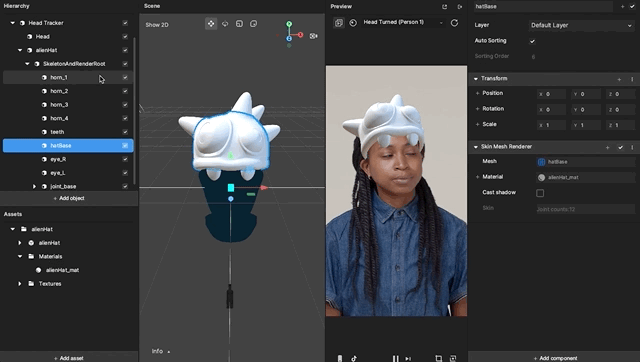
Task: Add to Skin Mesh Renderer via plus icon
Action: 607,147
